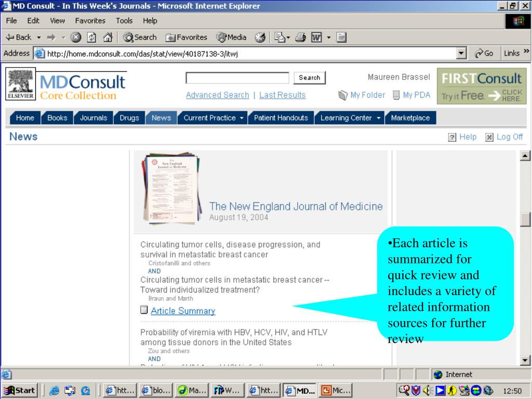Click the Elsevier tree logo

click(21, 84)
